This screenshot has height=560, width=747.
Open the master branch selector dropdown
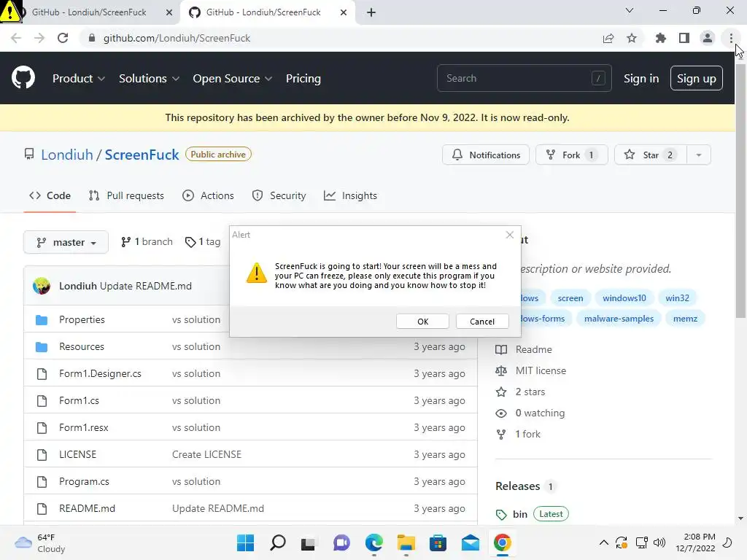pos(66,242)
